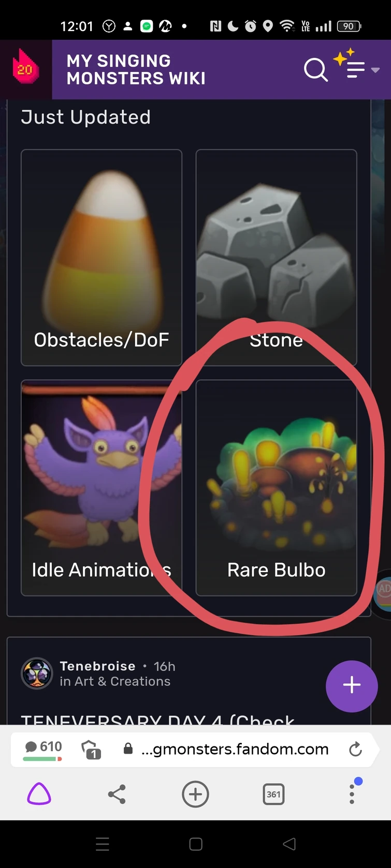Open the 610 comments indicator
This screenshot has height=868, width=391.
[43, 750]
